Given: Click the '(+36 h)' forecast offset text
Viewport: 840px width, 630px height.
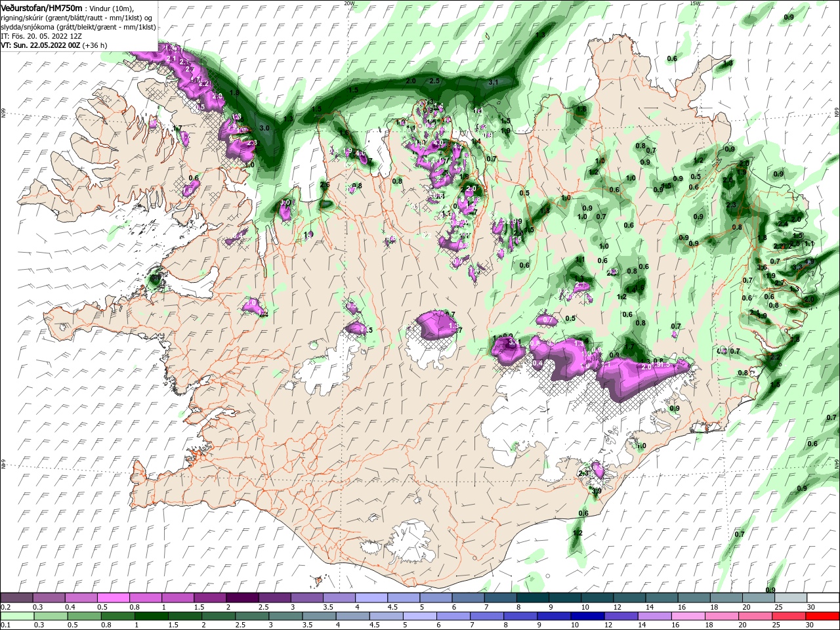Looking at the screenshot, I should 95,45.
